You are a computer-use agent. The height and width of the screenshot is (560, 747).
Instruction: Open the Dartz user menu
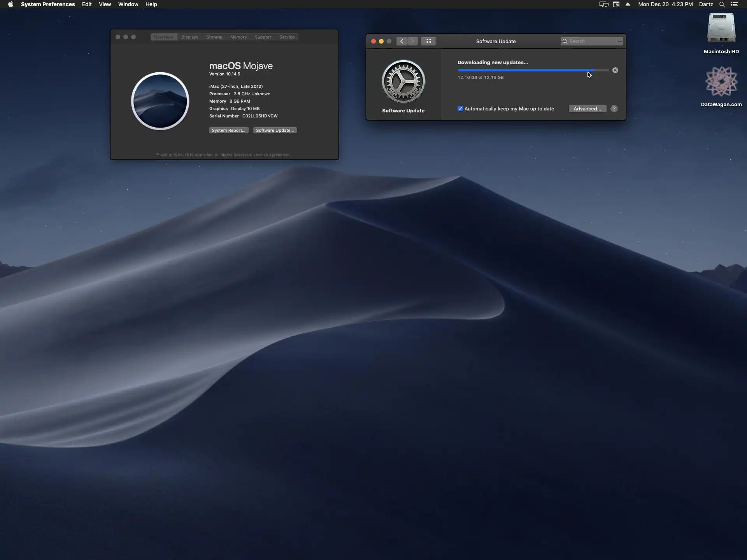pos(706,4)
